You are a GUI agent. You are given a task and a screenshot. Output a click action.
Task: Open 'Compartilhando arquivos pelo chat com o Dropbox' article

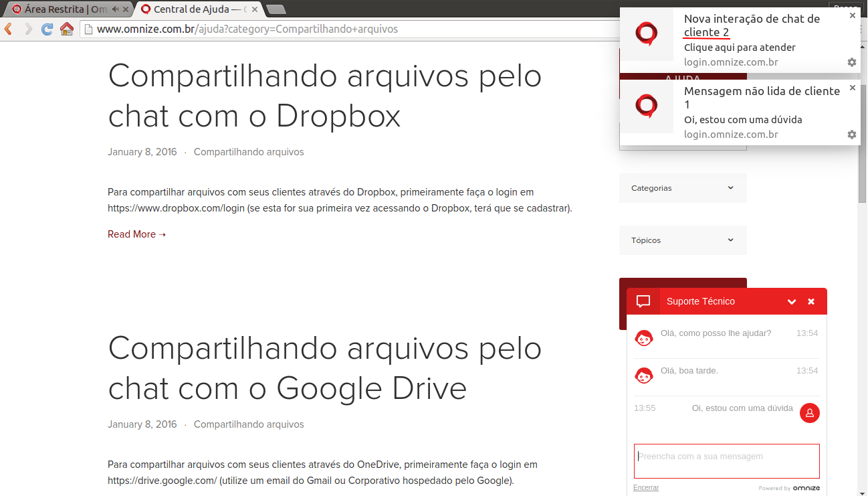[325, 96]
